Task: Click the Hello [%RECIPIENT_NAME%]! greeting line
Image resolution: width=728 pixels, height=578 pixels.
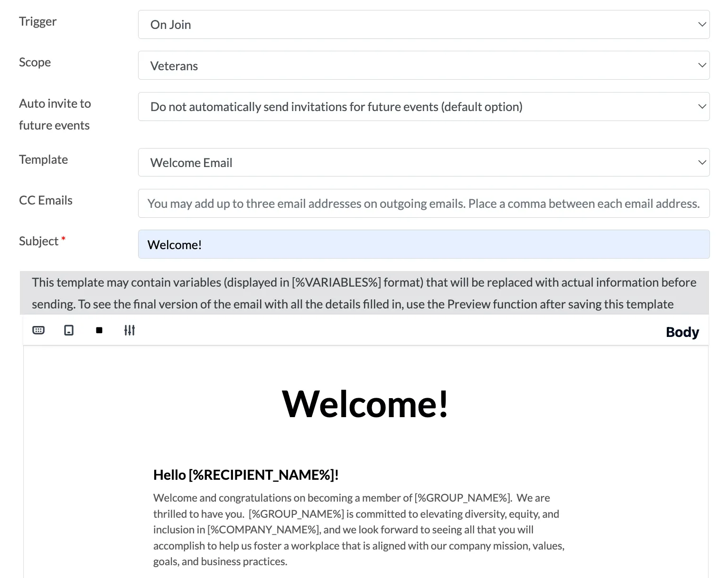Action: coord(246,475)
